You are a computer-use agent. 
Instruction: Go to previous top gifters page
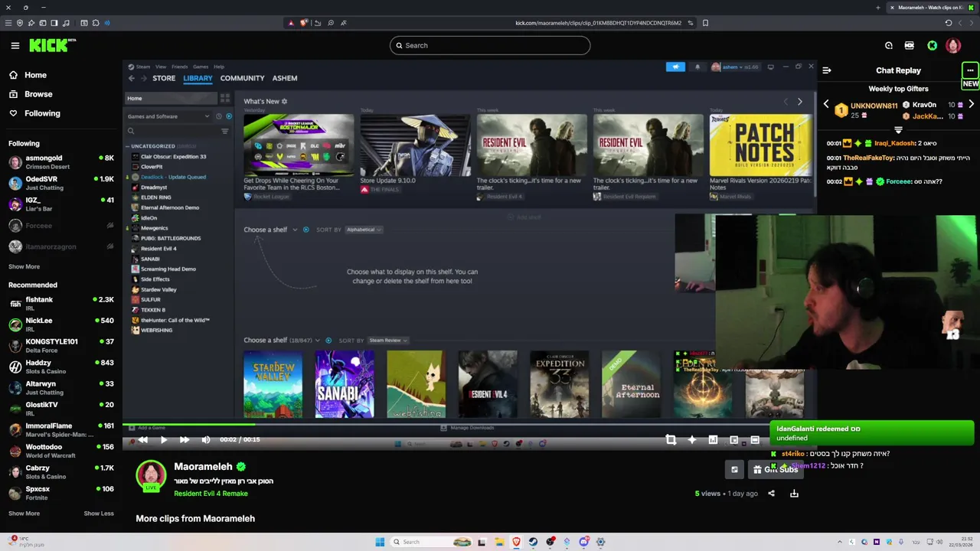(826, 104)
